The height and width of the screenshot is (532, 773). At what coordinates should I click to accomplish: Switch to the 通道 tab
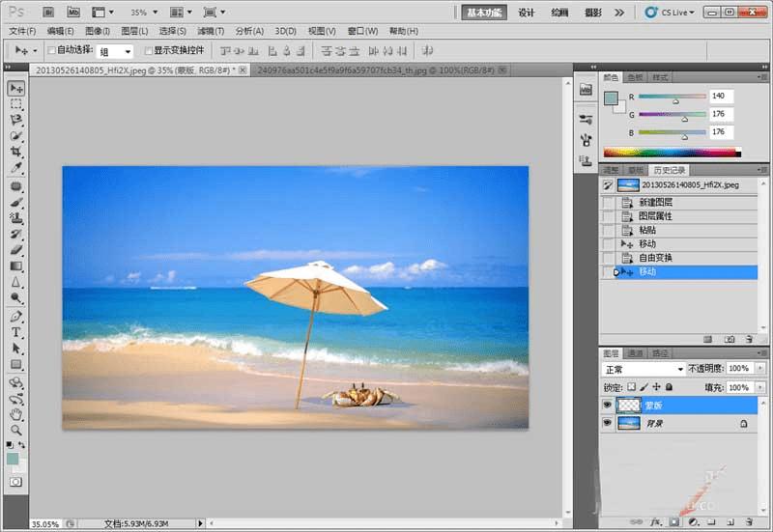pos(636,353)
